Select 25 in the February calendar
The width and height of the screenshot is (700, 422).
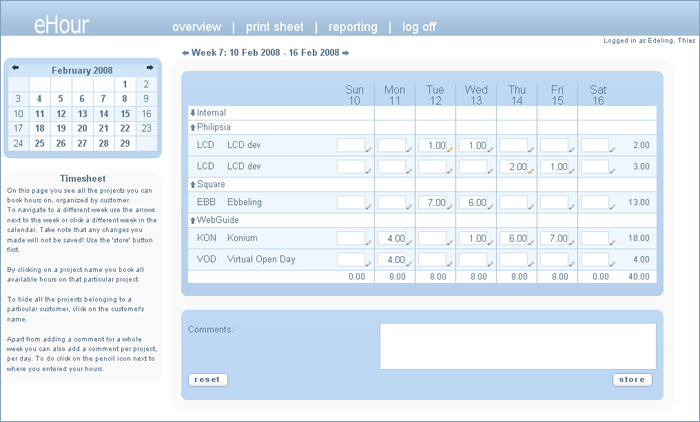point(40,143)
